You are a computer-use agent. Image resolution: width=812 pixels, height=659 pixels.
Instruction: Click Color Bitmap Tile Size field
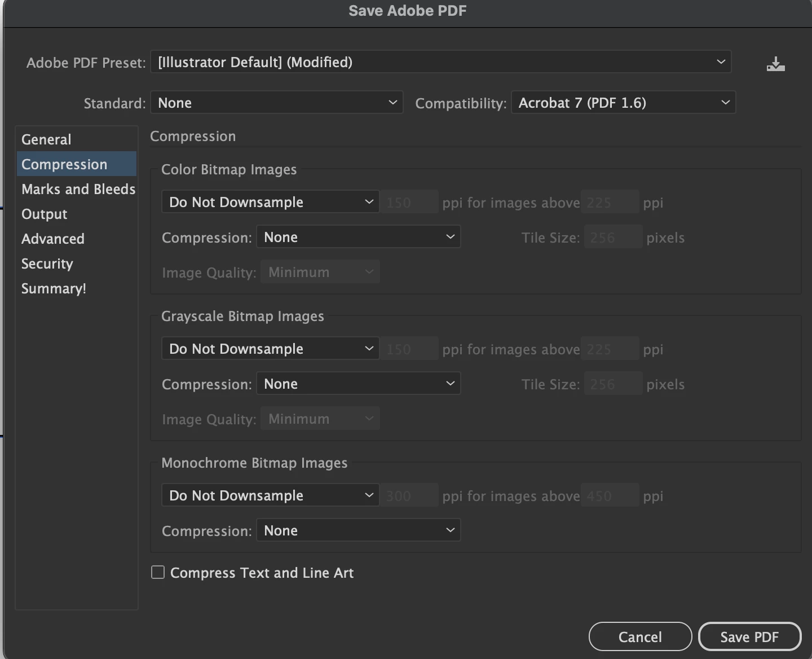click(x=613, y=237)
